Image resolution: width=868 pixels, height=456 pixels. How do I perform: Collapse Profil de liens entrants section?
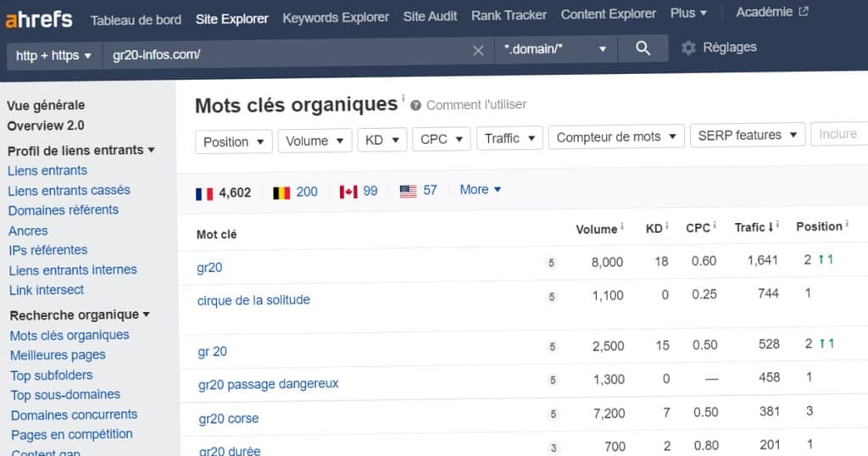tap(81, 150)
